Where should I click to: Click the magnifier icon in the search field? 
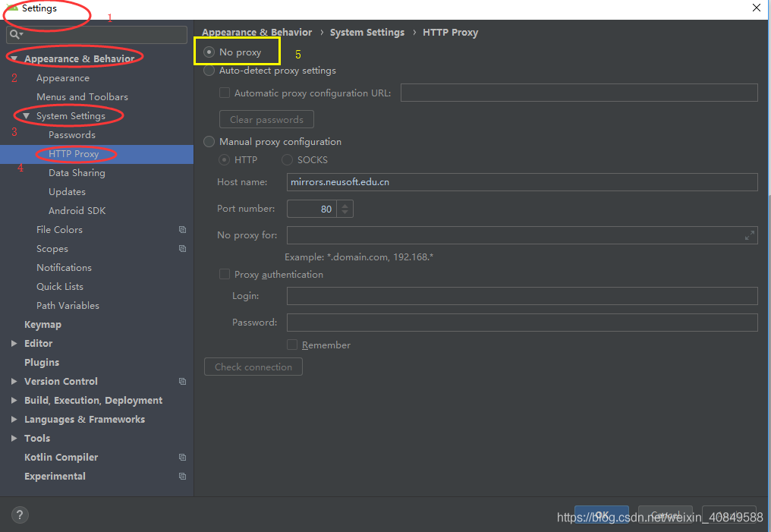tap(14, 34)
